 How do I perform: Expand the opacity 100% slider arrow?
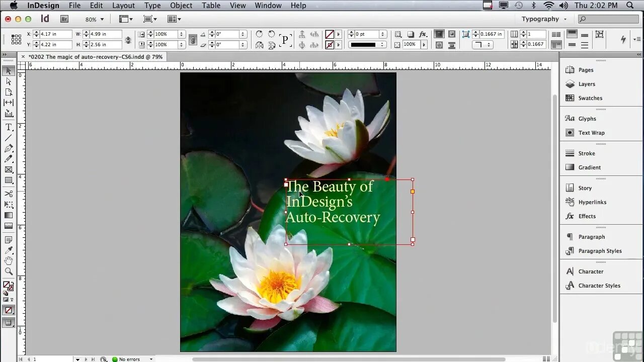424,45
